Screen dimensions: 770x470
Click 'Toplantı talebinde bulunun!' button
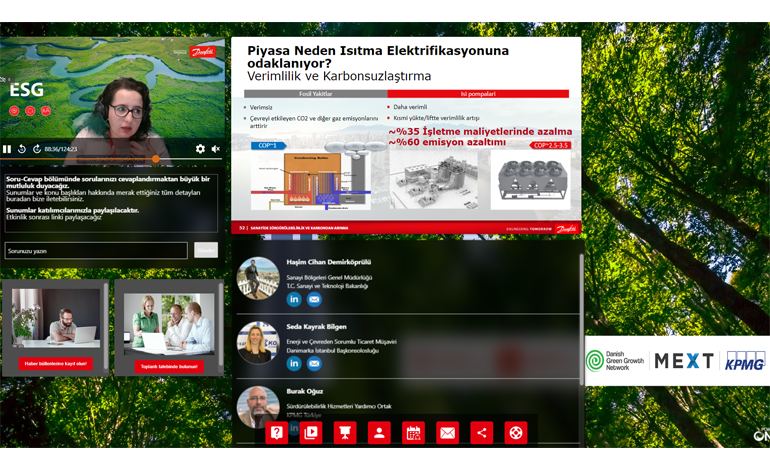pos(169,366)
